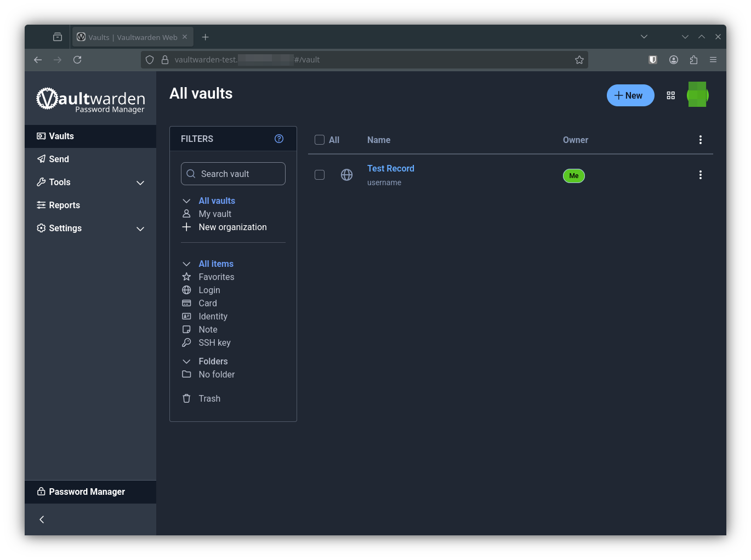
Task: Open the Test Record entry
Action: [x=390, y=168]
